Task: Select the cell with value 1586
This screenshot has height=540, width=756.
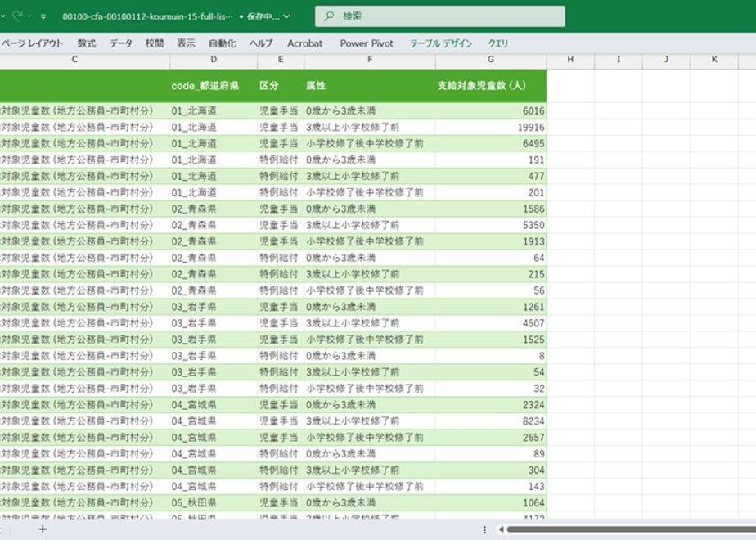Action: tap(491, 209)
